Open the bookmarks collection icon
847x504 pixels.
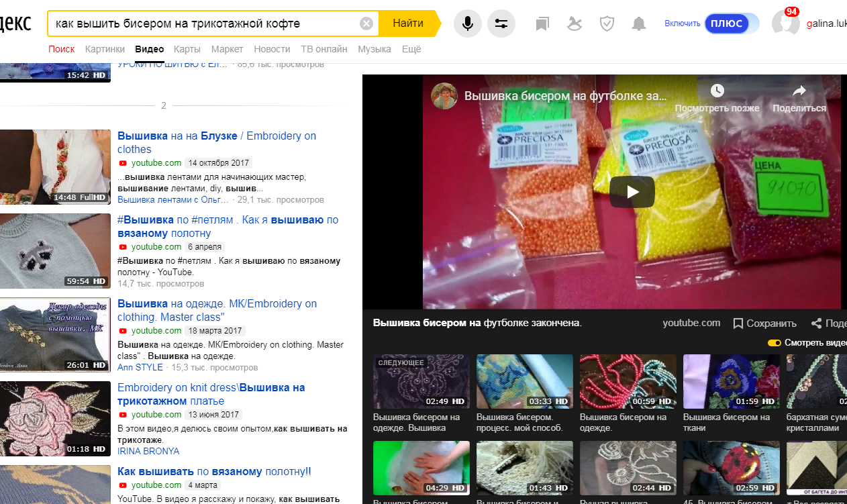pyautogui.click(x=542, y=24)
